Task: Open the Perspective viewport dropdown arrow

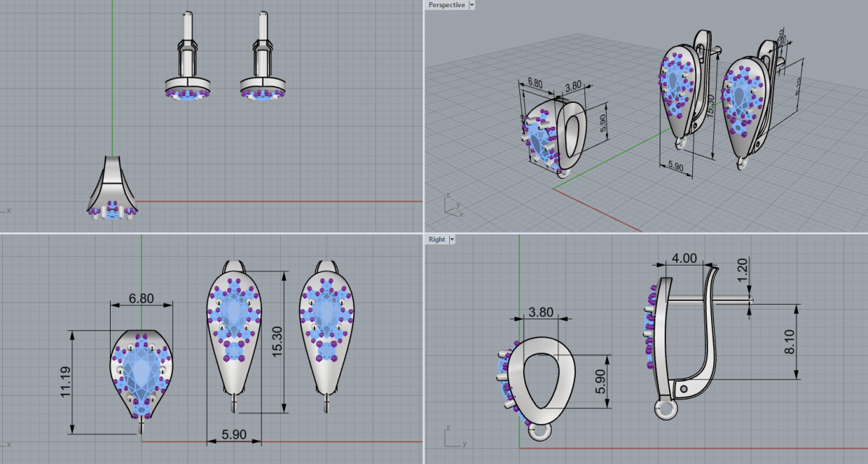Action: [x=472, y=5]
